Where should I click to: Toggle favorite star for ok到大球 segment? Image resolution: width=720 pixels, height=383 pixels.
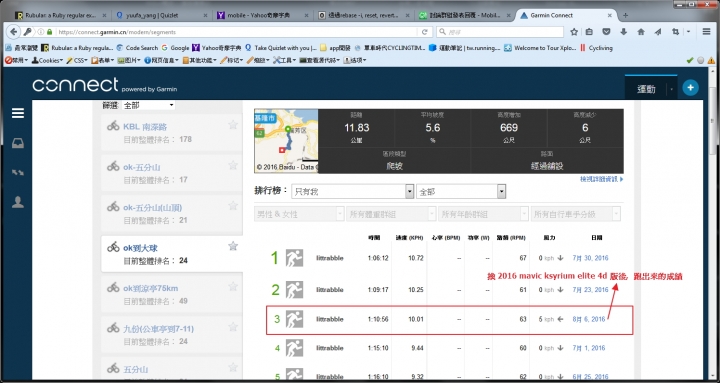tap(233, 246)
